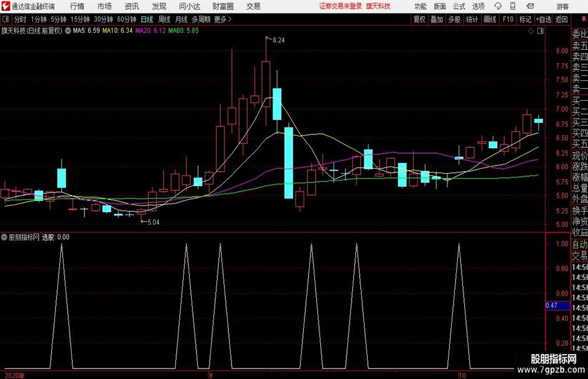Image resolution: width=588 pixels, height=379 pixels.
Task: Toggle the left panel icon beside 分时
Action: pyautogui.click(x=6, y=19)
